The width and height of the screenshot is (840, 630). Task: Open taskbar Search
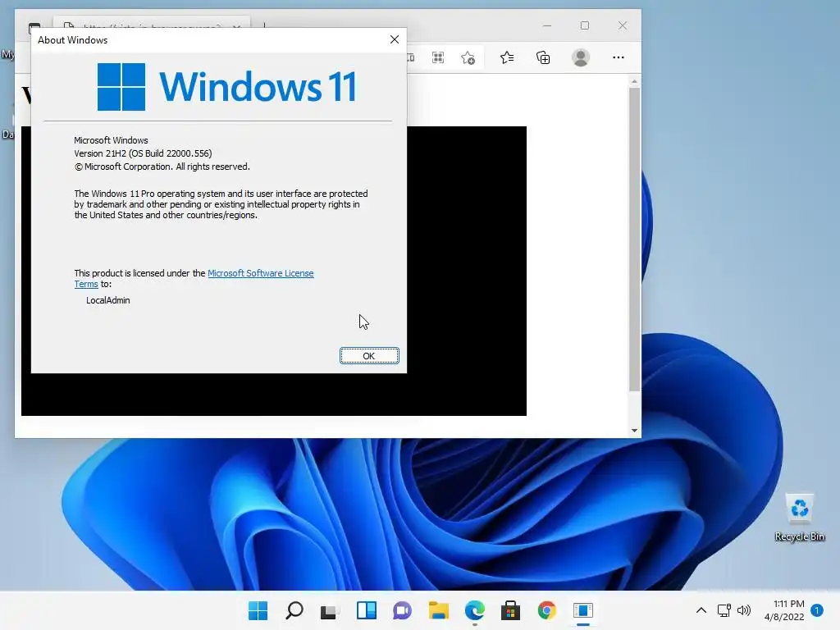[294, 610]
